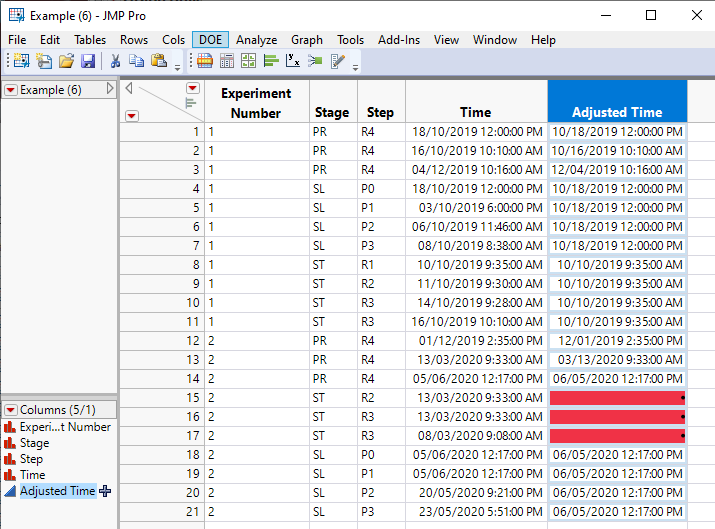Click the orange data table toolbar icon
This screenshot has width=715, height=529.
click(x=205, y=61)
